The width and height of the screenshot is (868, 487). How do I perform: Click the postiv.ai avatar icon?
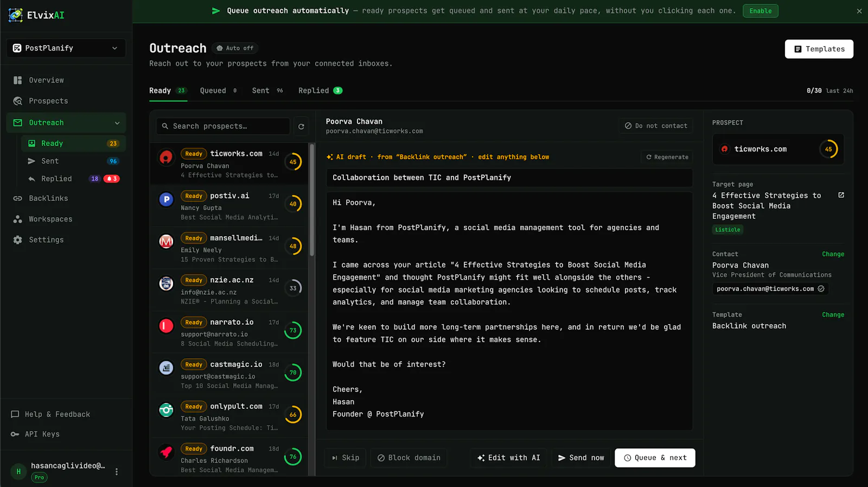[x=166, y=199]
